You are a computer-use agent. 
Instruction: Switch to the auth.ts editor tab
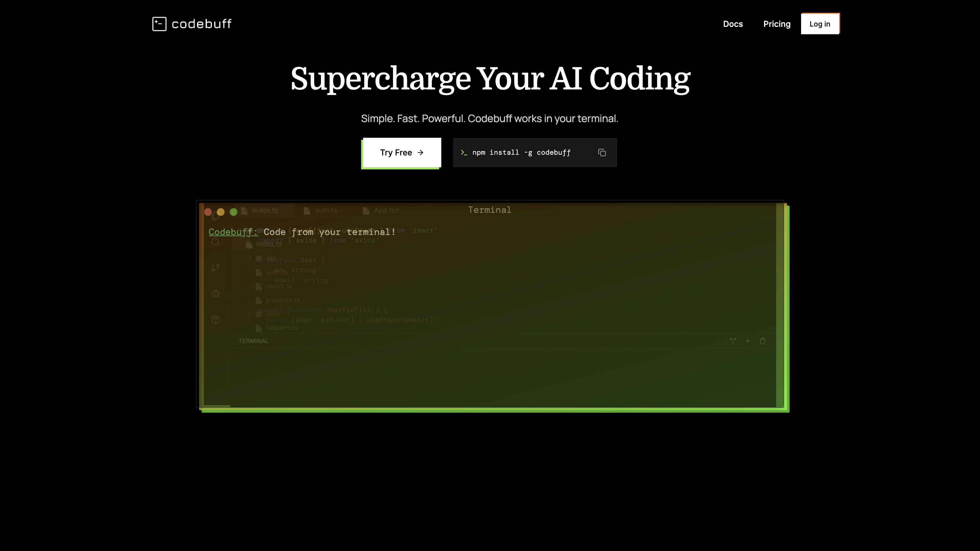[x=325, y=210]
